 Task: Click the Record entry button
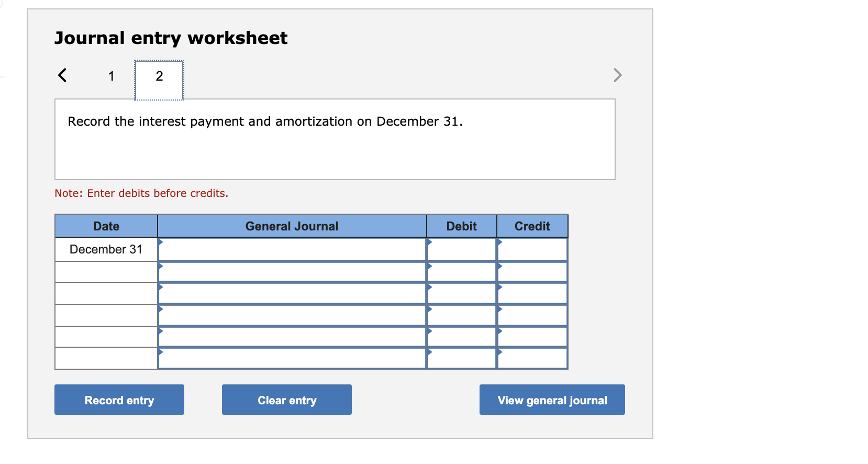(x=119, y=400)
